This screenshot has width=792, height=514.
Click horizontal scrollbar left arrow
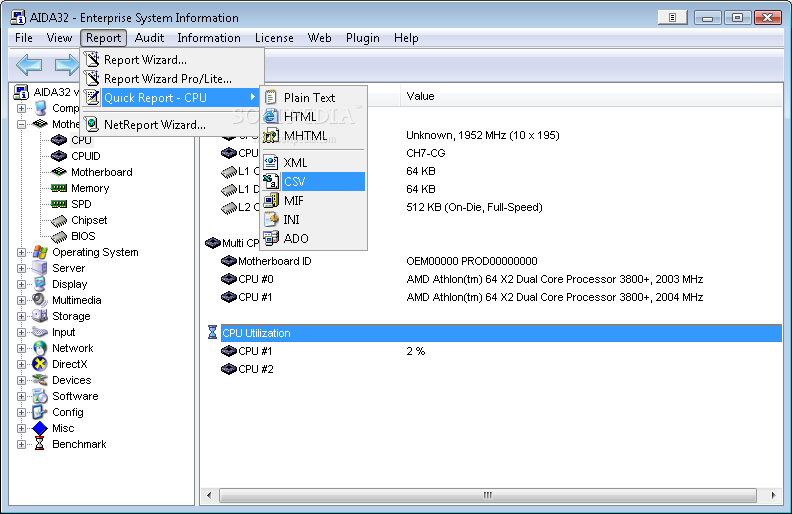pos(209,495)
